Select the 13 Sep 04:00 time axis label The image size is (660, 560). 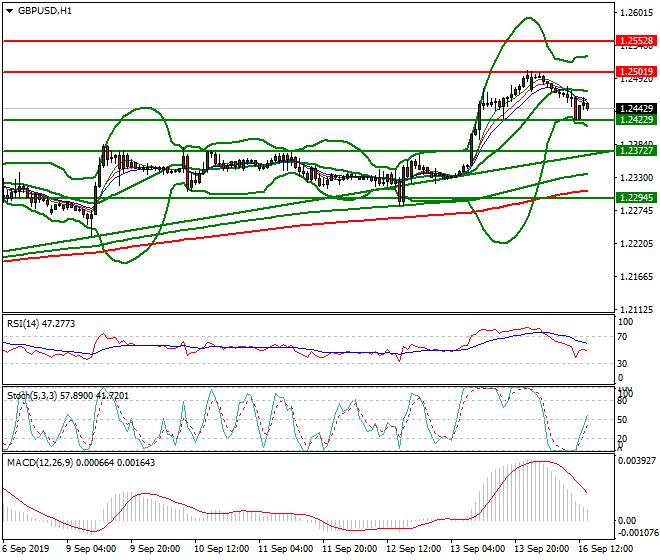click(477, 549)
